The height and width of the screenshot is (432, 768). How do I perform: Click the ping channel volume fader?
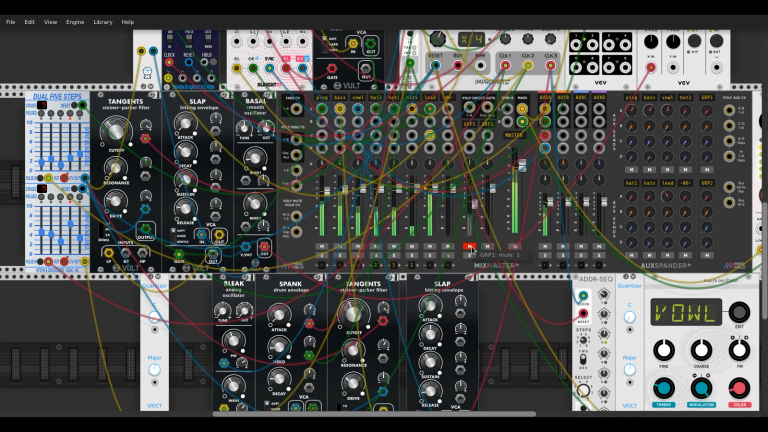click(327, 192)
